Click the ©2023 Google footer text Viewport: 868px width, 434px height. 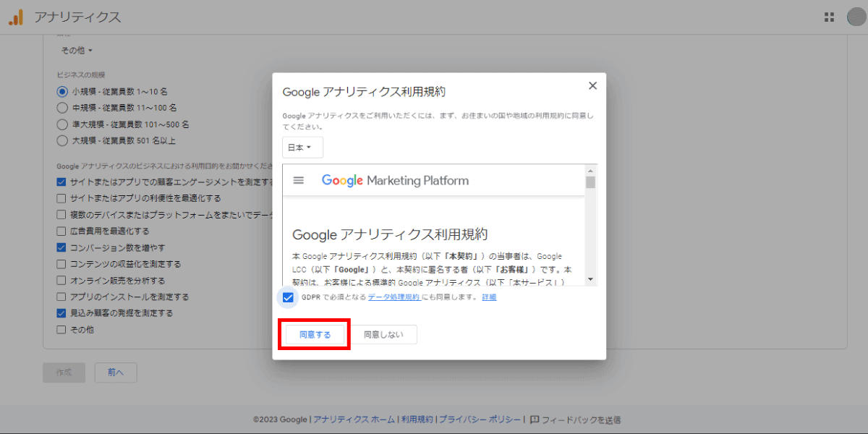pos(281,420)
